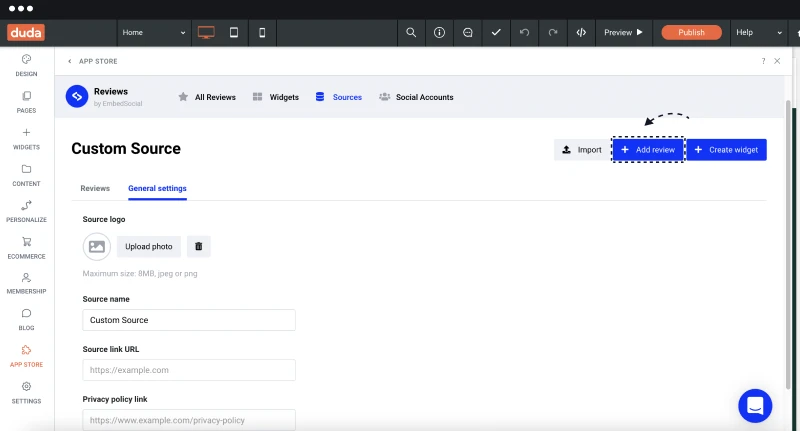The width and height of the screenshot is (800, 431).
Task: Switch to tablet device view
Action: point(234,33)
